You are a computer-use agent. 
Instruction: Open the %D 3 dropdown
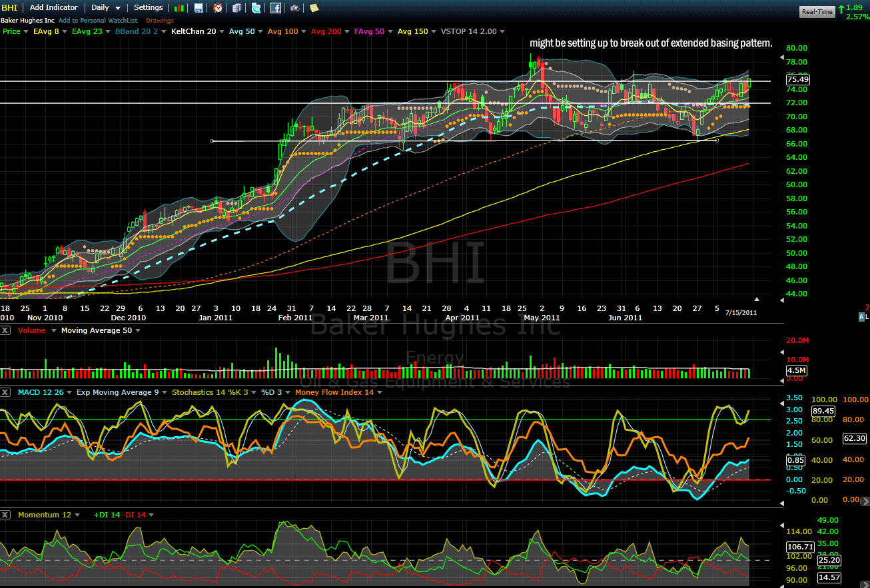[288, 392]
